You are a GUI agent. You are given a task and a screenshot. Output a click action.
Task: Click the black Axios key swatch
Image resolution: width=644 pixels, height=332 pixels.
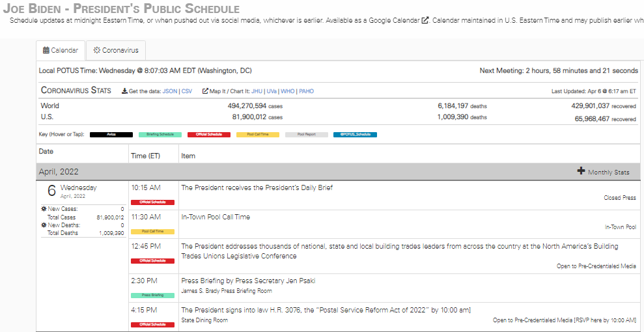111,135
